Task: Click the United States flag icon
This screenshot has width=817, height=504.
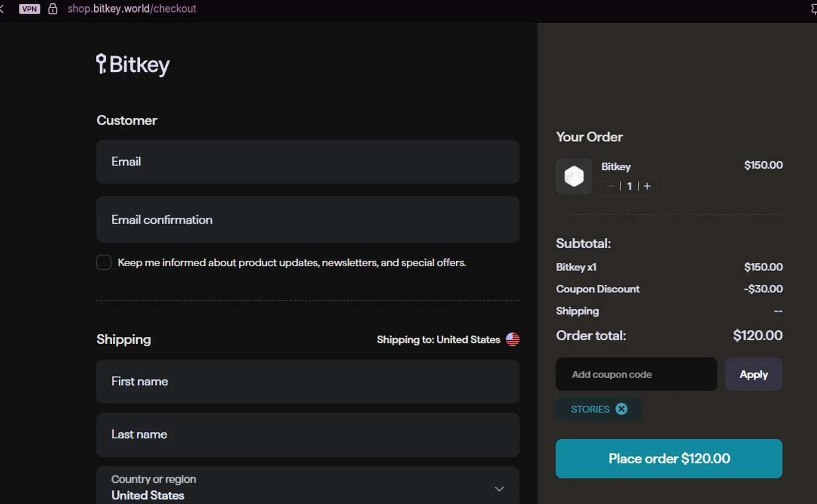Action: point(513,339)
